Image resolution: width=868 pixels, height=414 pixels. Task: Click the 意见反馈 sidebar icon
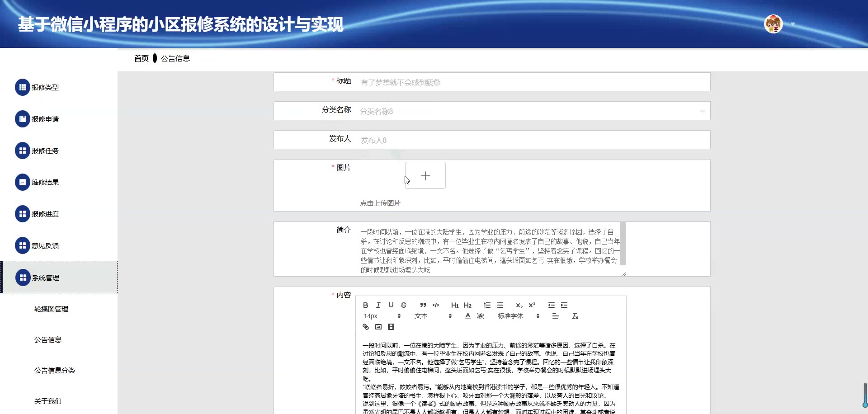(x=23, y=245)
